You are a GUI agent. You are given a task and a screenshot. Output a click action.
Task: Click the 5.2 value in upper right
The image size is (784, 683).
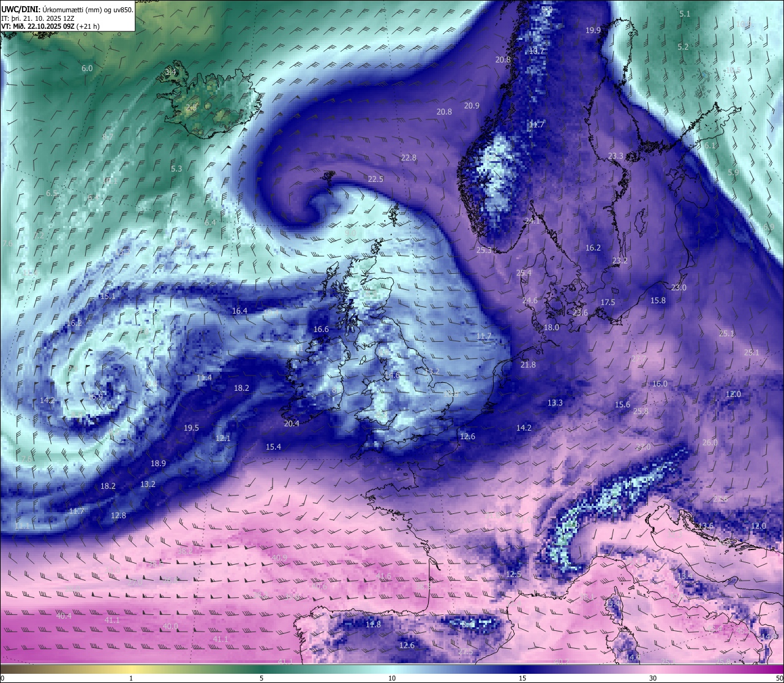click(x=683, y=47)
